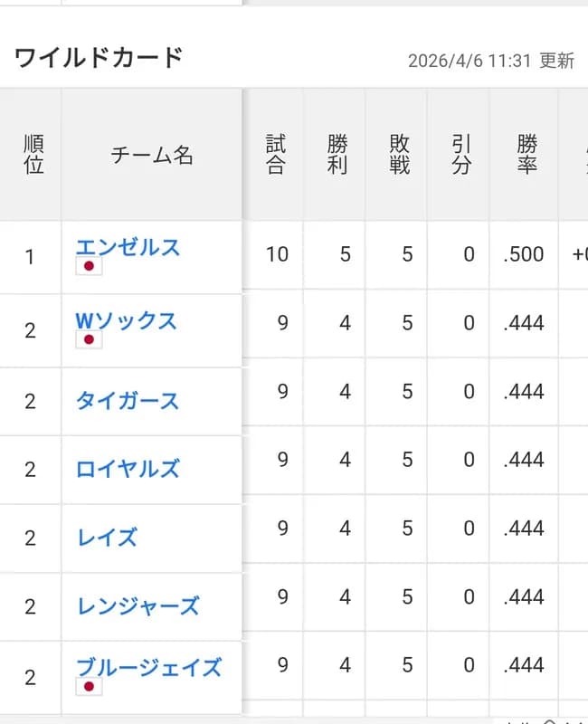This screenshot has height=724, width=588.
Task: Open the エンゼルス team page
Action: tap(128, 247)
